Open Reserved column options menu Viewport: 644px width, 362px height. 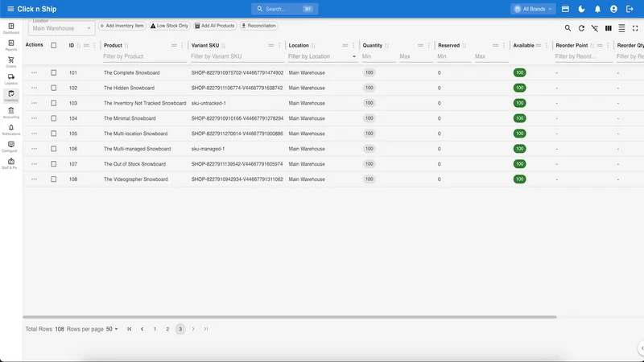[x=504, y=46]
